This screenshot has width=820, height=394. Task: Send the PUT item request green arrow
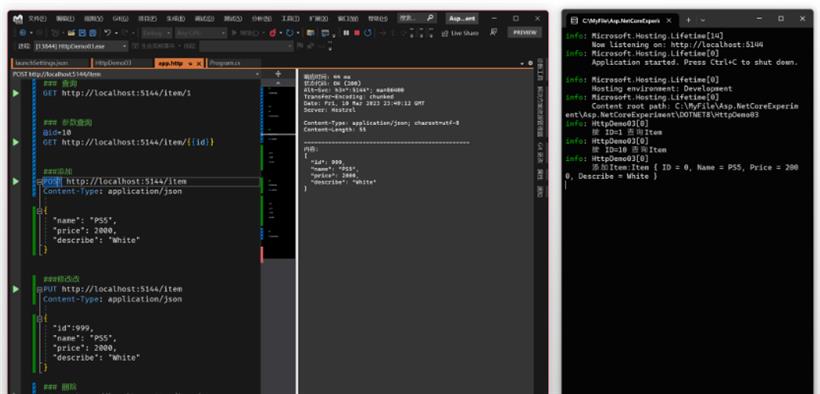pyautogui.click(x=16, y=289)
